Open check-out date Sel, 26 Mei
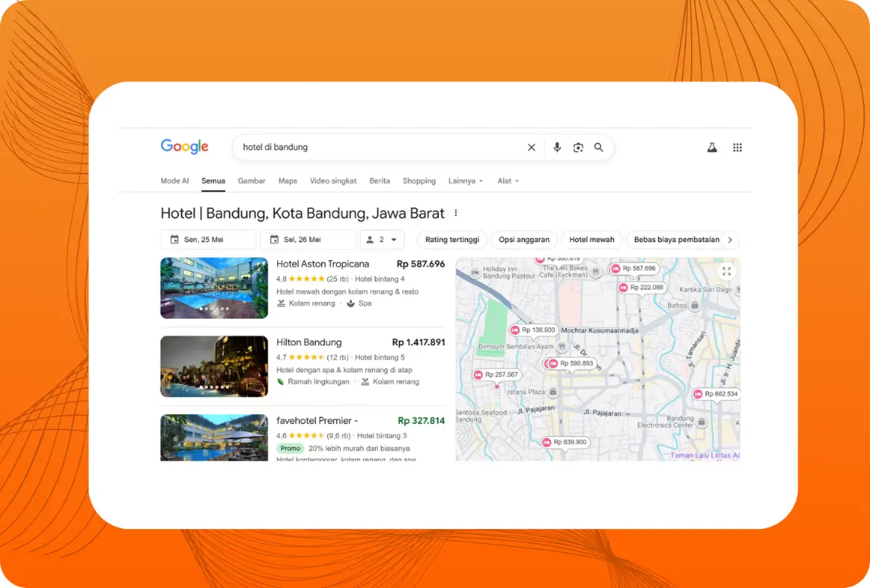The width and height of the screenshot is (870, 588). [x=308, y=240]
